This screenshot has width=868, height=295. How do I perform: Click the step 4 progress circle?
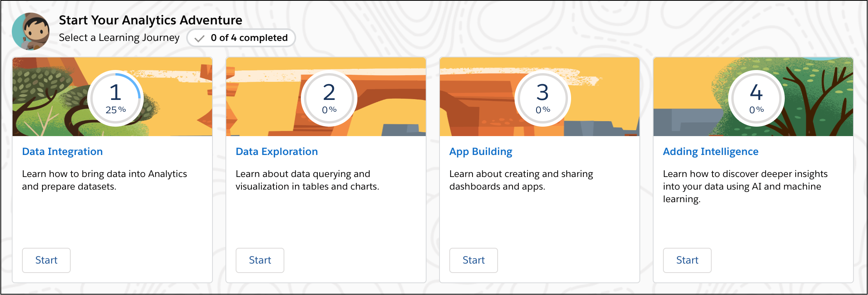coord(756,98)
